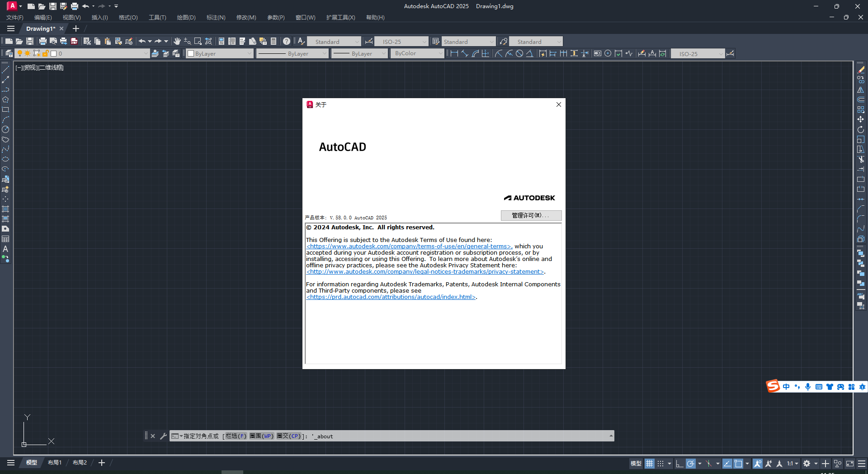868x474 pixels.
Task: Toggle auto-scale annotation in status bar
Action: 769,464
